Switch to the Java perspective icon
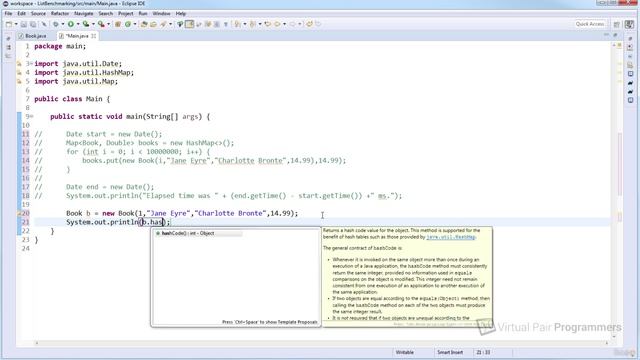Viewport: 640px width, 360px height. 629,24
